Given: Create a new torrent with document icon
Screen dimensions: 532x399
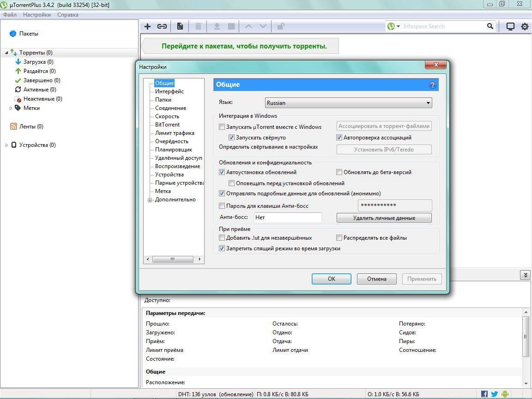Looking at the screenshot, I should tap(180, 26).
